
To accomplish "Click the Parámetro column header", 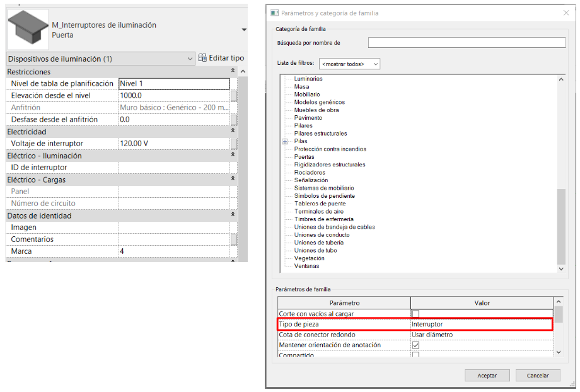I will click(x=344, y=303).
